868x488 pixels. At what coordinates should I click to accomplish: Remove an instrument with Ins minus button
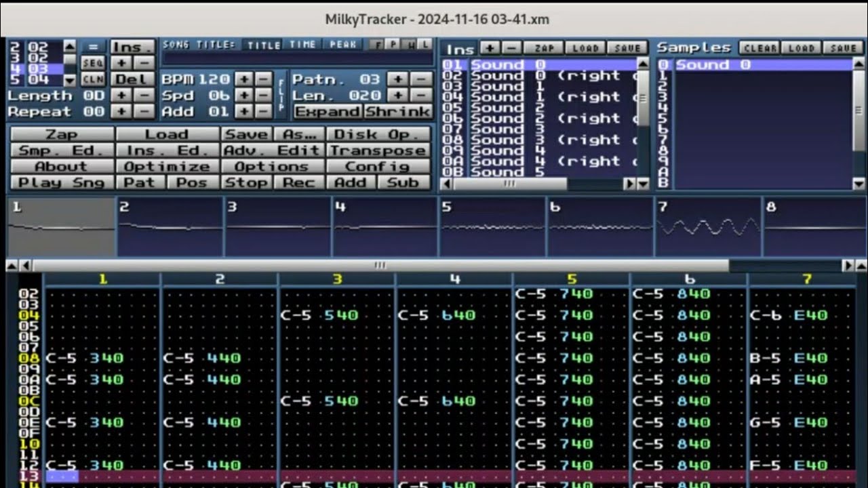[x=512, y=48]
